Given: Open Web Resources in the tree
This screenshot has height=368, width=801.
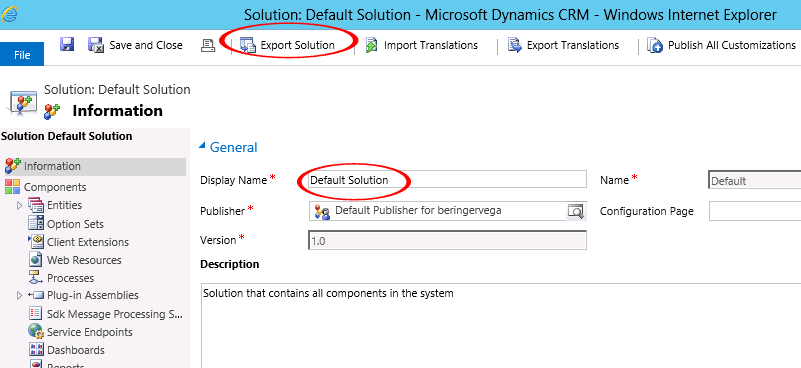Looking at the screenshot, I should (84, 260).
